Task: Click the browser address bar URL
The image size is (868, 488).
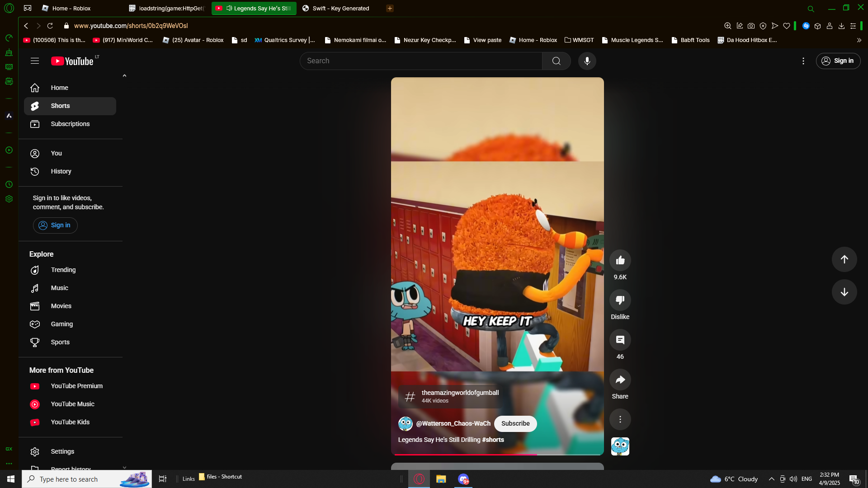Action: pyautogui.click(x=131, y=26)
